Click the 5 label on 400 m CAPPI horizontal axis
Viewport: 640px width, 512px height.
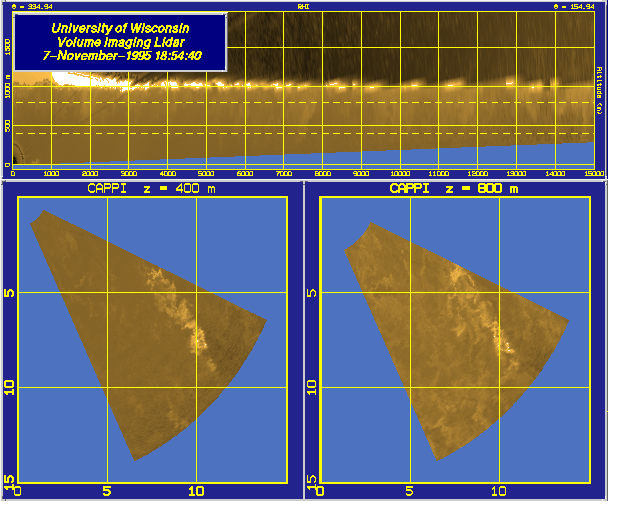[x=107, y=491]
